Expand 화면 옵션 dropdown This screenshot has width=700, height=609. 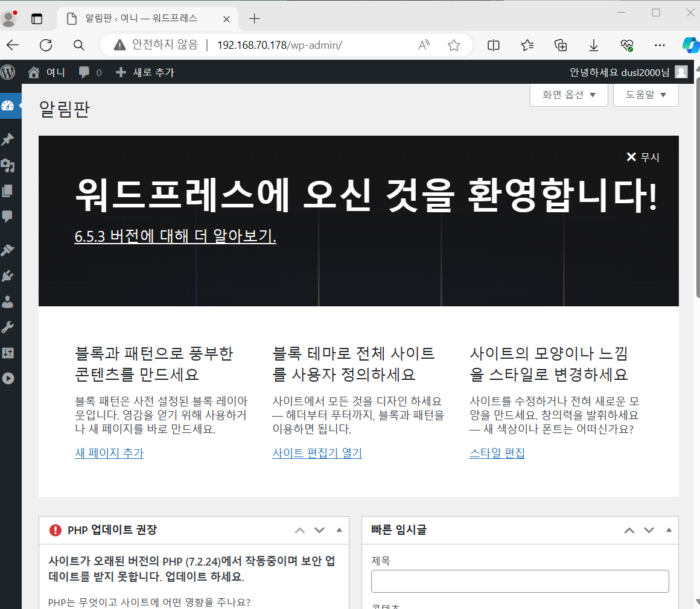[x=568, y=95]
